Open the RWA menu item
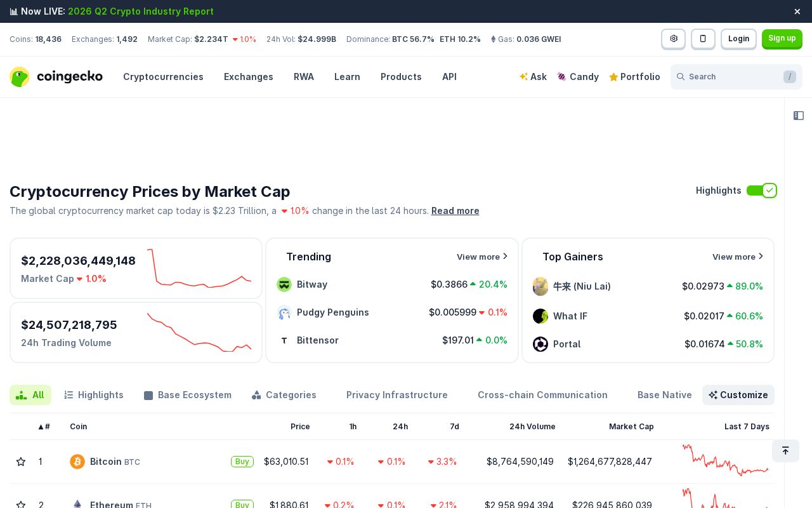The height and width of the screenshot is (508, 812). [304, 77]
